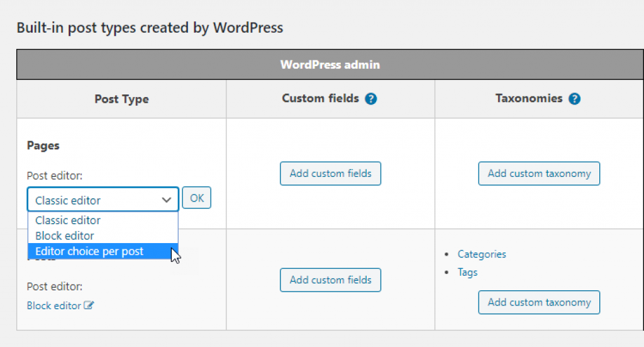Choose Classic editor from the dropdown list
The width and height of the screenshot is (644, 347).
[x=103, y=220]
